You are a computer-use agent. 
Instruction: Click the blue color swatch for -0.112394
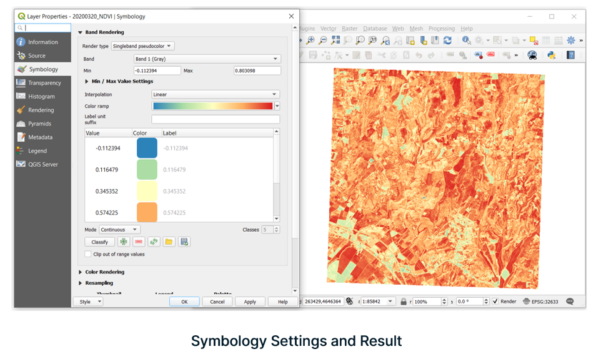click(x=147, y=148)
